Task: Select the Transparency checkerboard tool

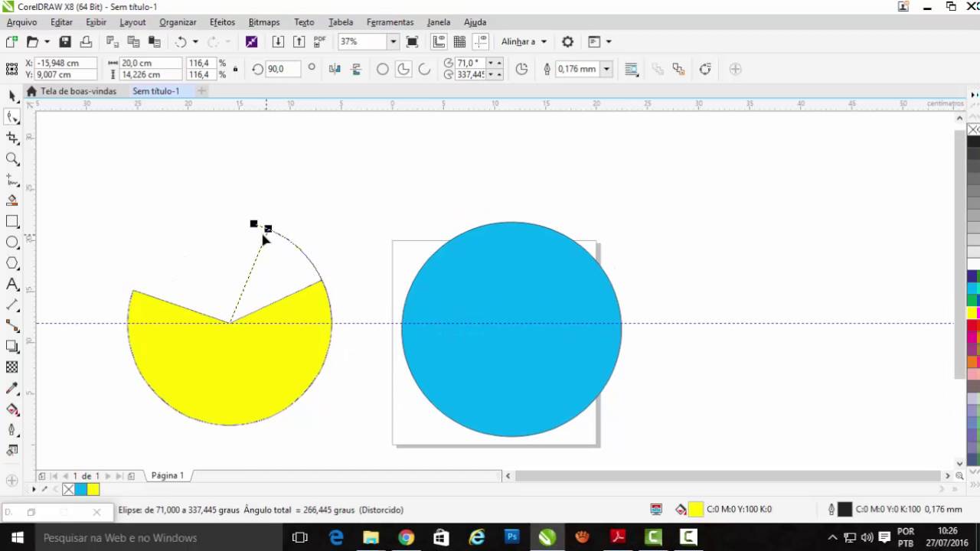Action: tap(12, 367)
